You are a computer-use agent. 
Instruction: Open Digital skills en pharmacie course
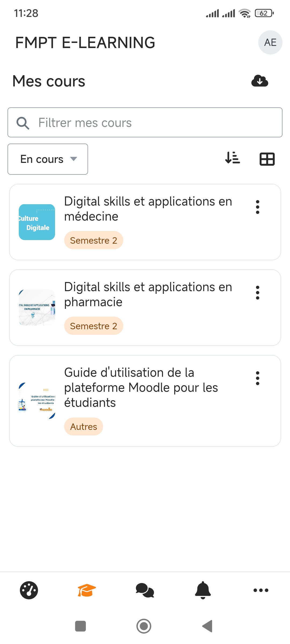[148, 294]
